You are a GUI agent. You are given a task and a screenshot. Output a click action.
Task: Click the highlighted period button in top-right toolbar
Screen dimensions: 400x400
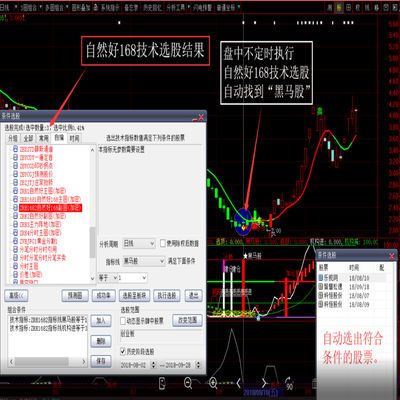point(339,7)
